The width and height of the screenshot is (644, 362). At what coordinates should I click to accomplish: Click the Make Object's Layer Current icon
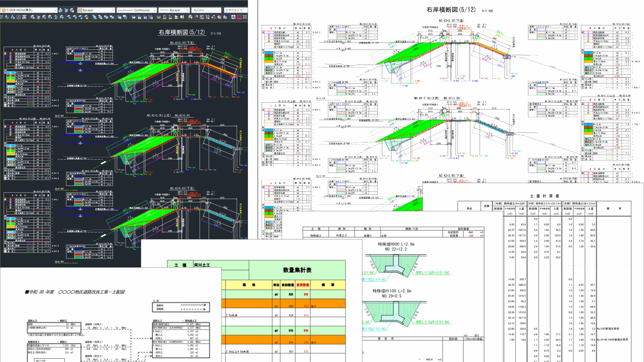point(60,10)
